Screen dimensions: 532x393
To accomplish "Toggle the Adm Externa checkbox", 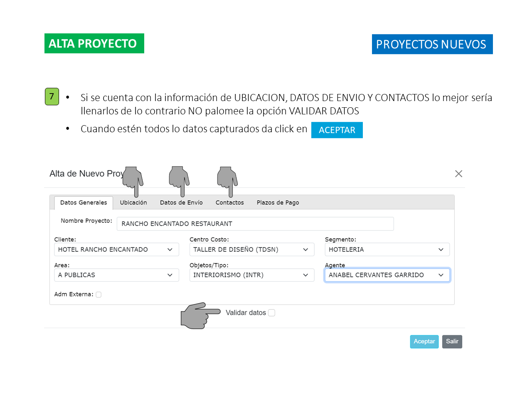I will (x=99, y=295).
